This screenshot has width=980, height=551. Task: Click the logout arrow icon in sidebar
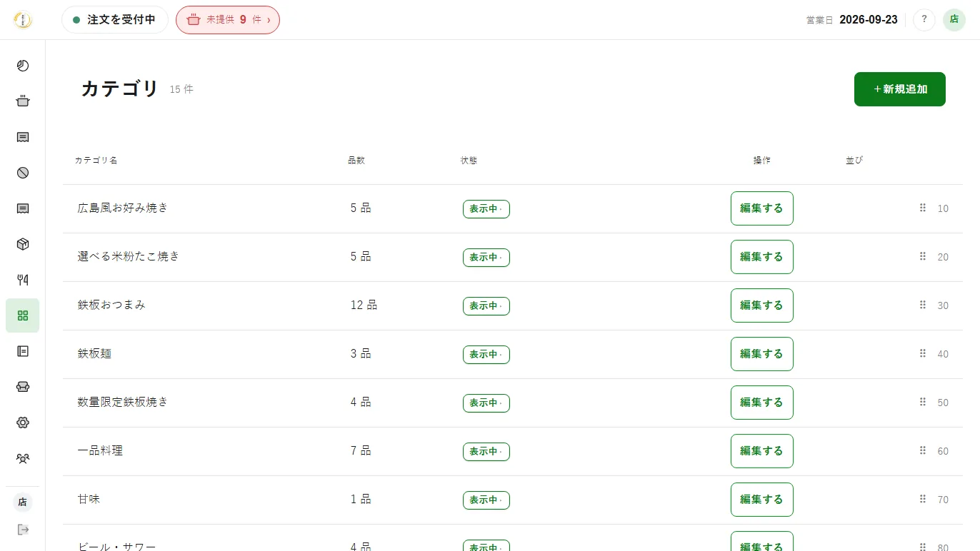(x=23, y=530)
